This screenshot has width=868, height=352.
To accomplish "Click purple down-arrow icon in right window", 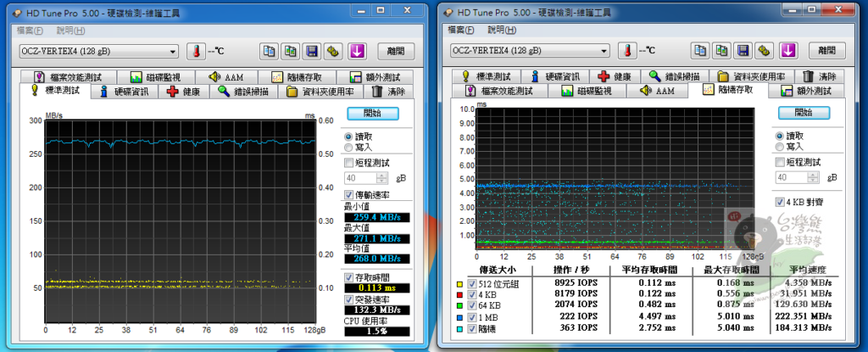I will [789, 51].
